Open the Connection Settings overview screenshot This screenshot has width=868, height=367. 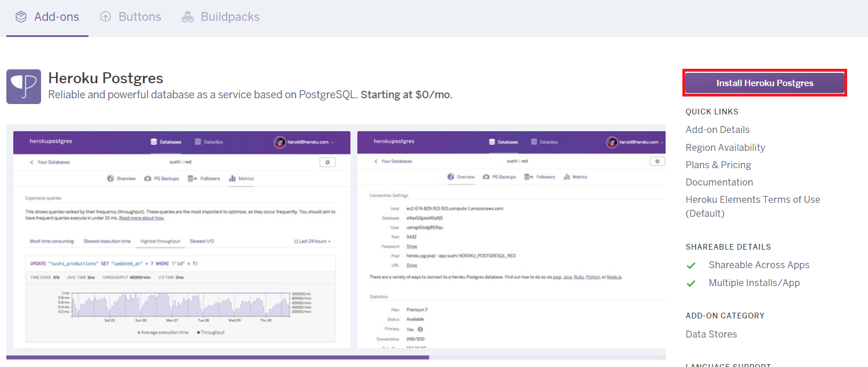pos(511,240)
